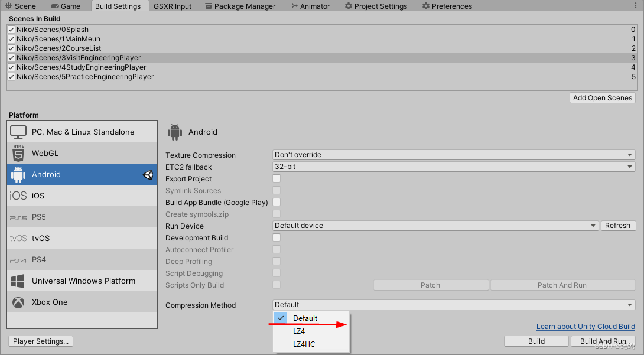Switch to the Package Manager tab
This screenshot has width=644, height=355.
click(240, 6)
